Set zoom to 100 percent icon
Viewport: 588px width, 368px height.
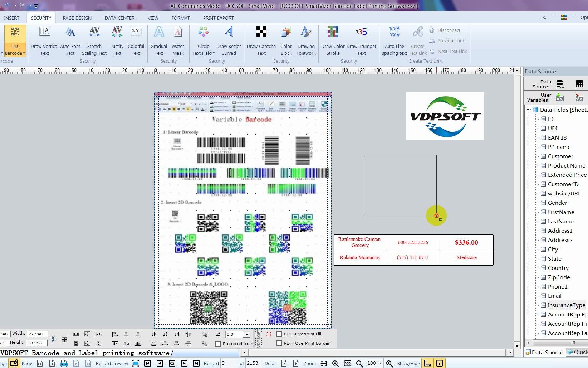[x=347, y=363]
